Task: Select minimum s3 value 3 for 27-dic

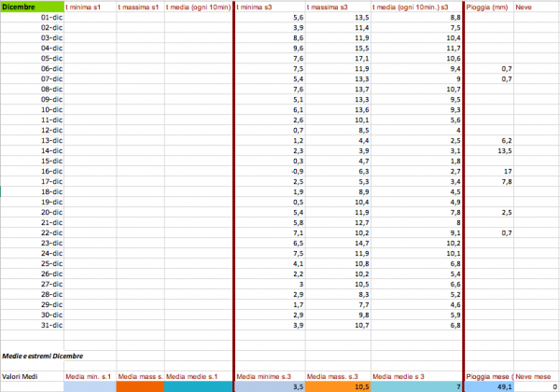Action: pyautogui.click(x=270, y=284)
